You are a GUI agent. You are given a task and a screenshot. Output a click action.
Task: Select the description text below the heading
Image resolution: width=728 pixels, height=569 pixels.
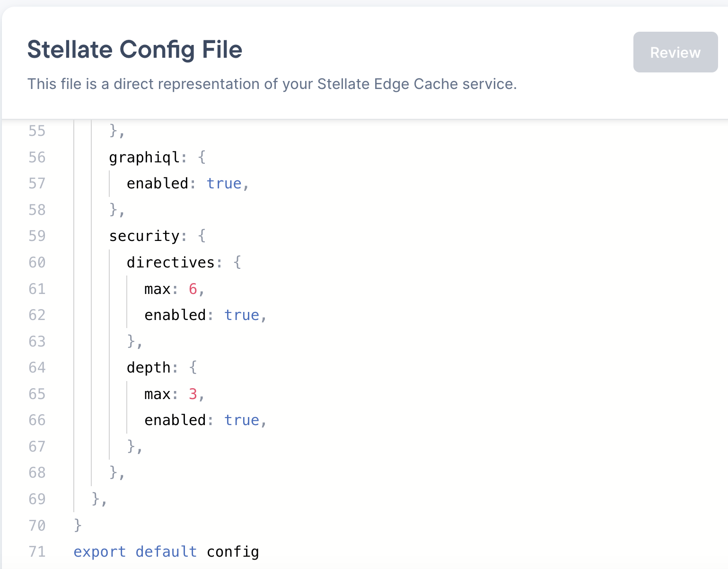(272, 84)
